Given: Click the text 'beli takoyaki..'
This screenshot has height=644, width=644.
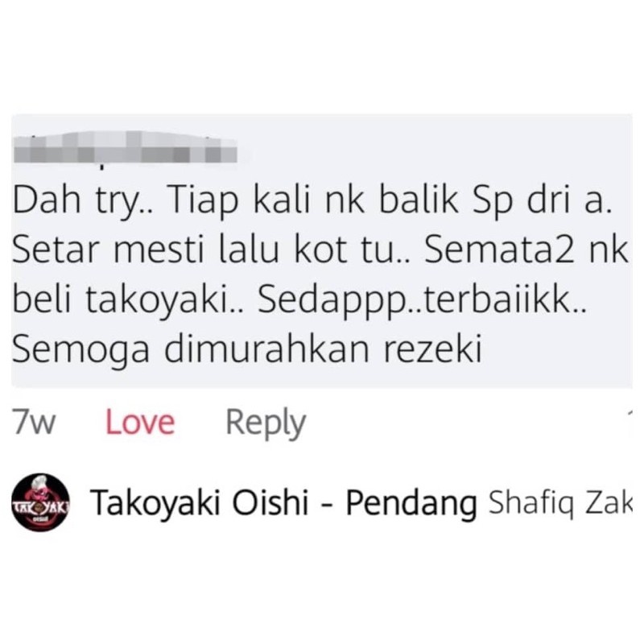Looking at the screenshot, I should (128, 299).
